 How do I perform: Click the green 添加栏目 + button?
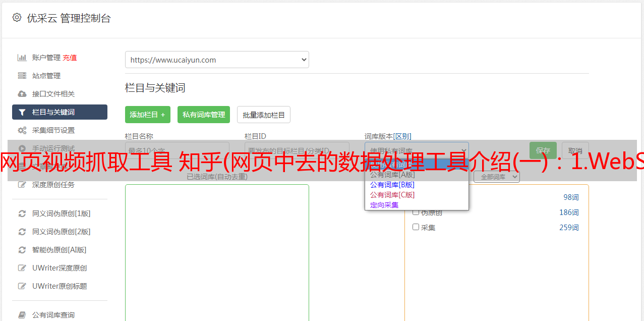(148, 115)
